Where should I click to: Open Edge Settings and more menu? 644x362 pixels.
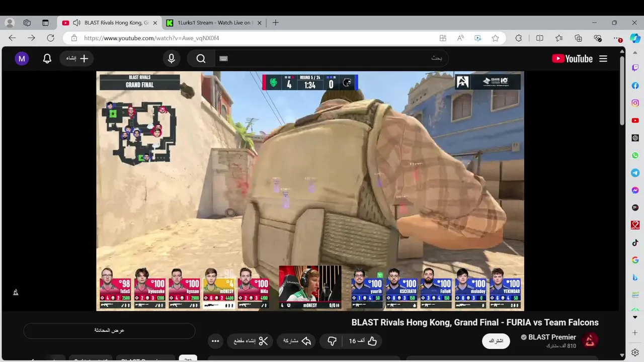[617, 38]
